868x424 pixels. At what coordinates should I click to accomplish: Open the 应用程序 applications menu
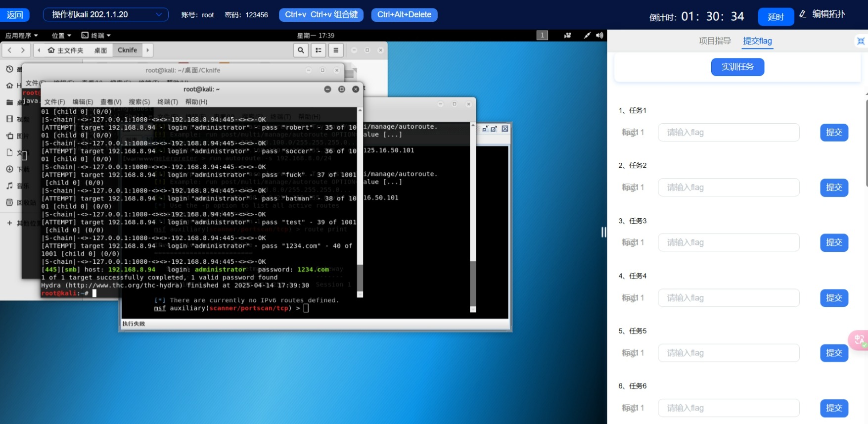pyautogui.click(x=21, y=36)
